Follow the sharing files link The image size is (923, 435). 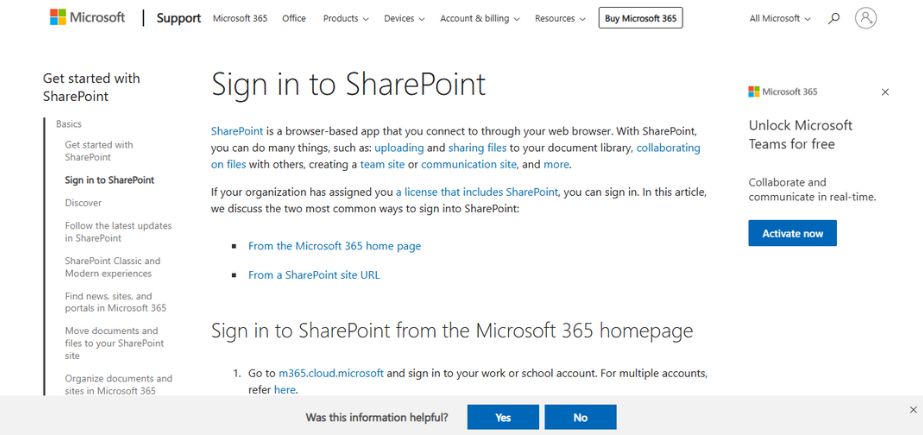(477, 148)
